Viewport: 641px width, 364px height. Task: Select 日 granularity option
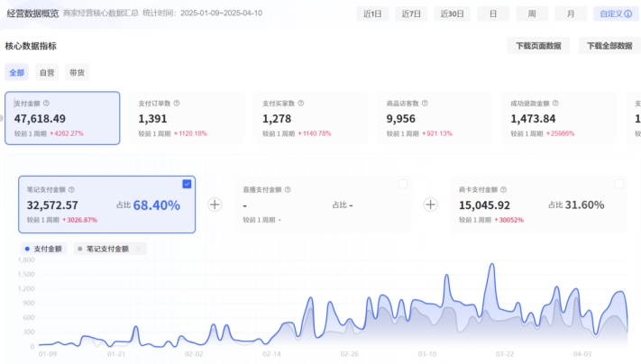pos(493,14)
